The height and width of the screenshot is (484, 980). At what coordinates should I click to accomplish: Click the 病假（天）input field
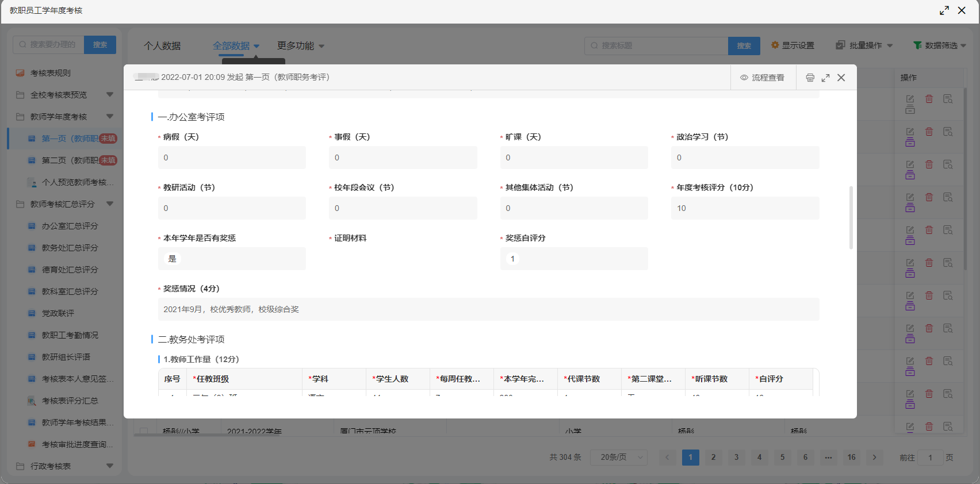pos(232,158)
